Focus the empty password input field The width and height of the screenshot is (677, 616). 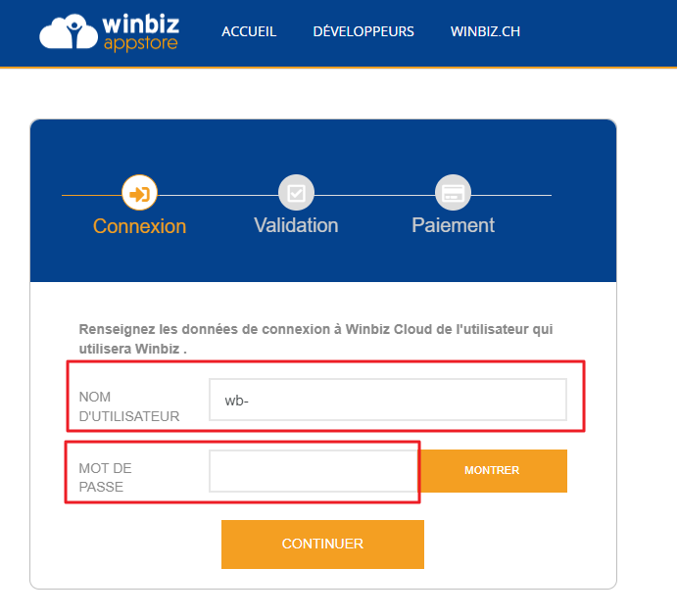click(x=314, y=471)
